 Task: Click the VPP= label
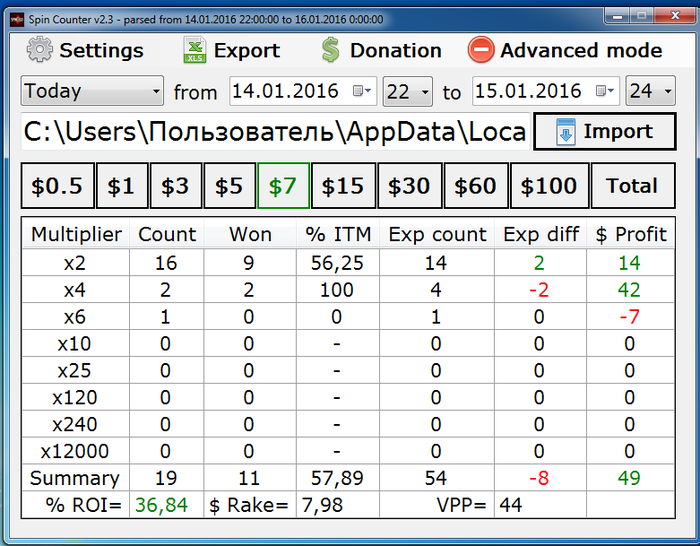pos(461,505)
